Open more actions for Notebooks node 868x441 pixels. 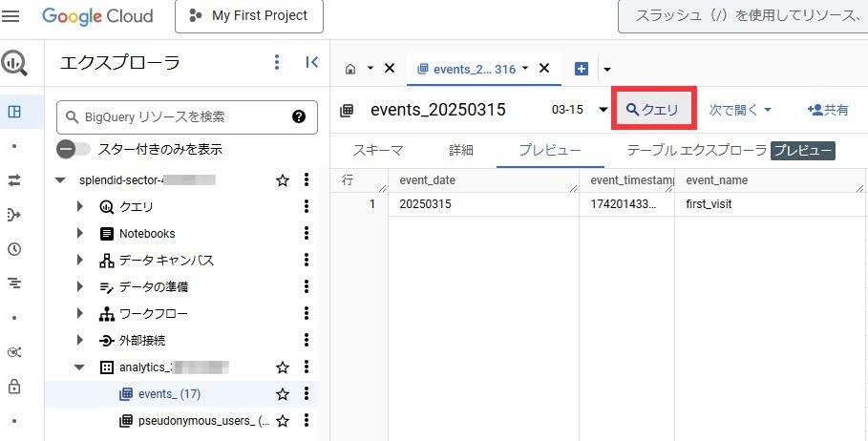click(x=307, y=233)
